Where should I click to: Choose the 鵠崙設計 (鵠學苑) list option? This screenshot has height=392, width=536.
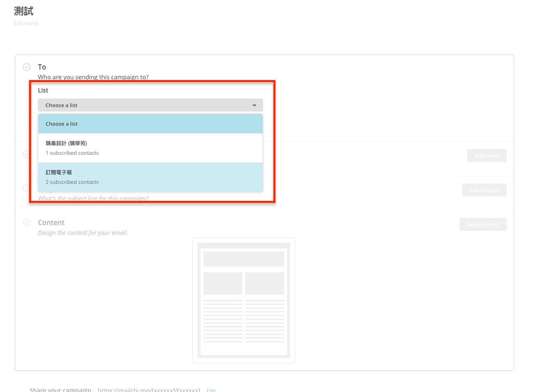[150, 148]
